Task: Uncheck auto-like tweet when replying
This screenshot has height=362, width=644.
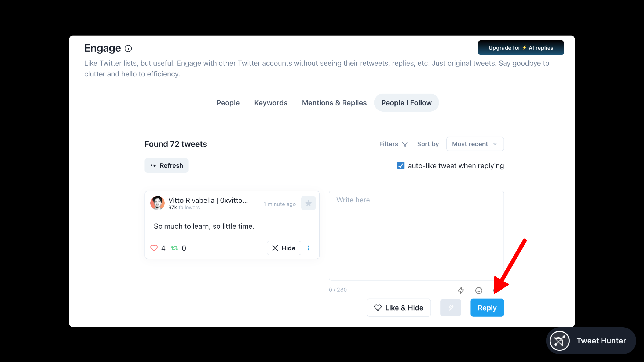Action: pos(401,166)
